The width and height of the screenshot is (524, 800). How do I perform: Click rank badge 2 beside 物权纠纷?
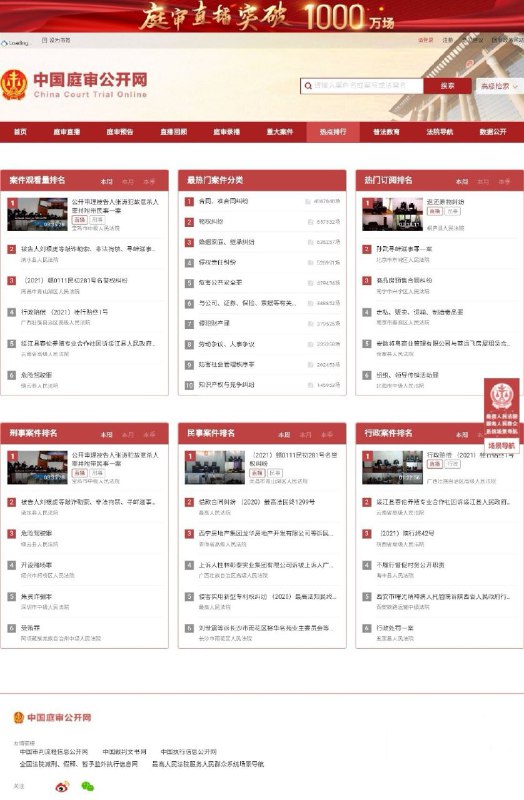point(189,222)
